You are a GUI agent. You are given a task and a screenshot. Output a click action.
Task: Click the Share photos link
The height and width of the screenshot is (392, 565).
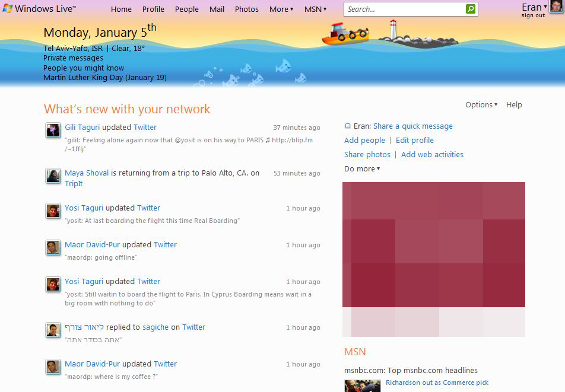[x=367, y=154]
